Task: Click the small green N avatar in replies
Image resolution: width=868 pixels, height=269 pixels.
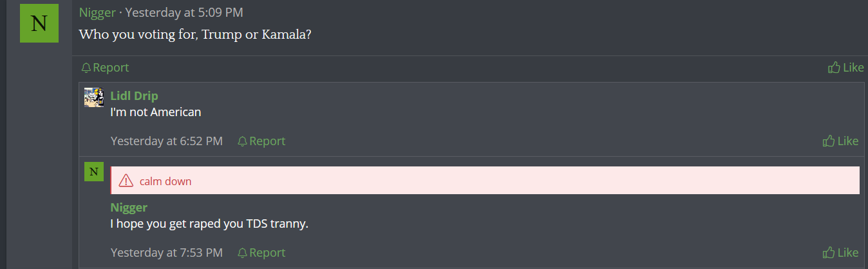Action: (x=94, y=172)
